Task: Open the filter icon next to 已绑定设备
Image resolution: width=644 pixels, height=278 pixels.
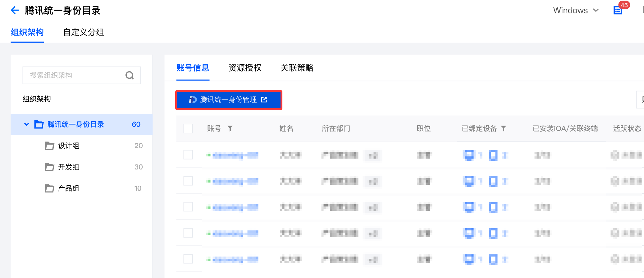Action: 504,128
